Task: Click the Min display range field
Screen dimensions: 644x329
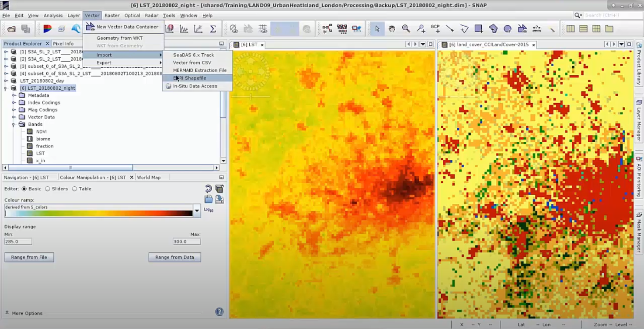Action: coord(18,241)
